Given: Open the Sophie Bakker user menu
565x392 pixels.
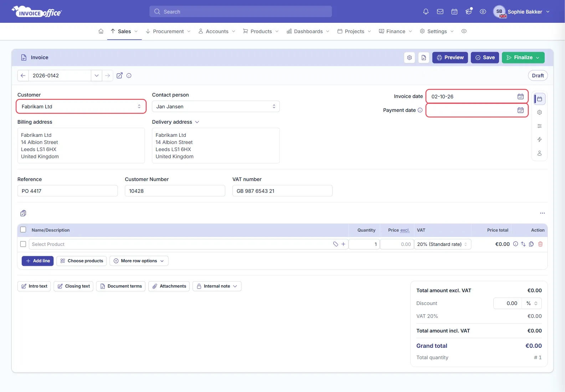Looking at the screenshot, I should pos(522,12).
